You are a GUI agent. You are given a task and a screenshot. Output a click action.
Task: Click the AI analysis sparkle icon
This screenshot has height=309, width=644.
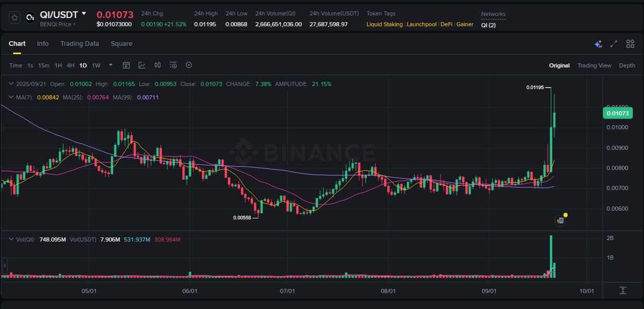pos(598,44)
